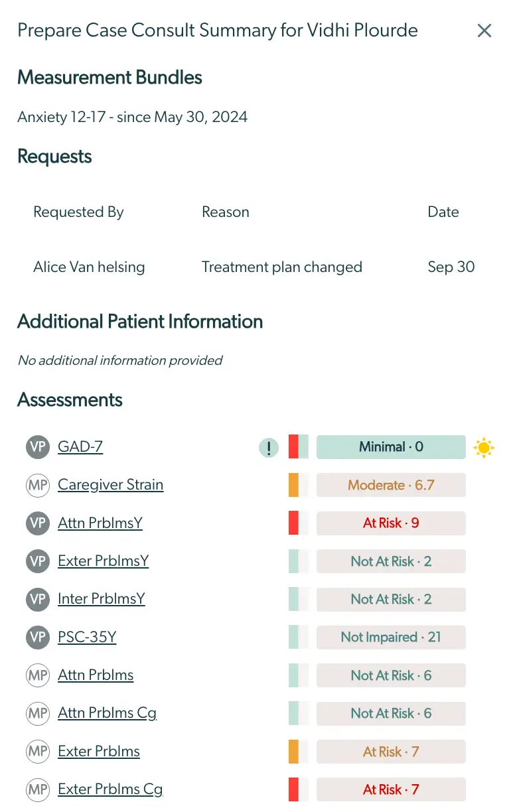
Task: Click the MP avatar beside Caregiver Strain
Action: [38, 485]
